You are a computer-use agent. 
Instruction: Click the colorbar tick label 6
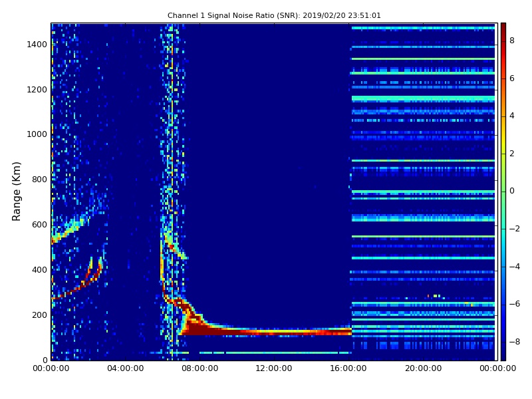pos(512,78)
